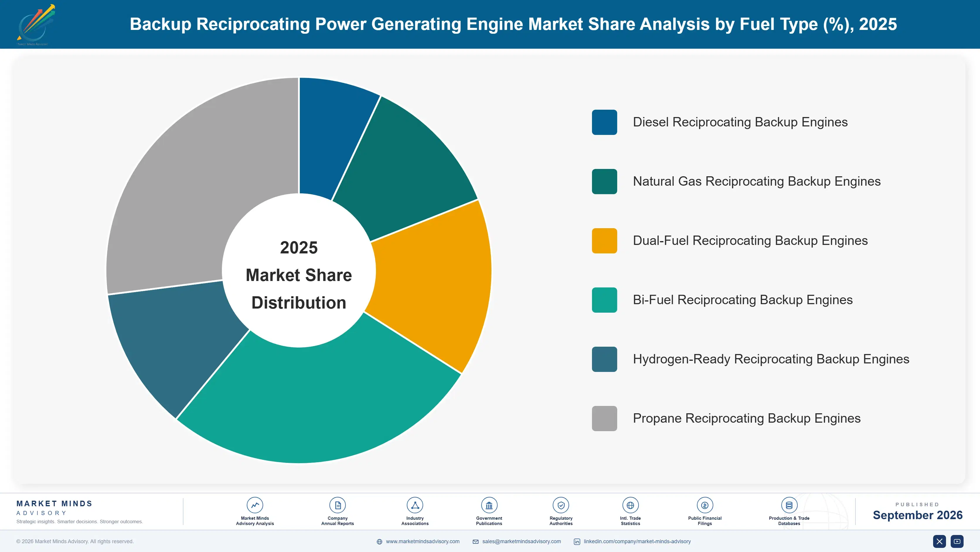Image resolution: width=980 pixels, height=552 pixels.
Task: Click 'Dual-Fuel Reciprocating Backup Engines' legend label
Action: coord(750,241)
